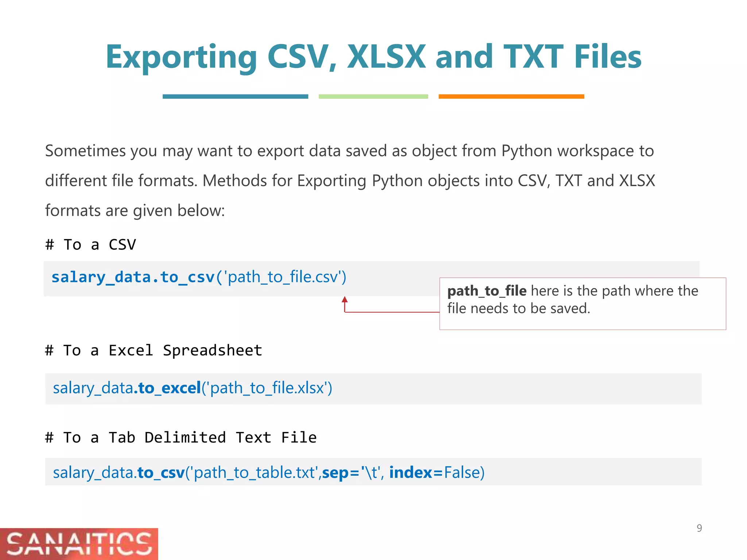Viewport: 747px width, 560px height.
Task: Click the comment '# To a Excel Spreadsheet'
Action: pos(154,350)
